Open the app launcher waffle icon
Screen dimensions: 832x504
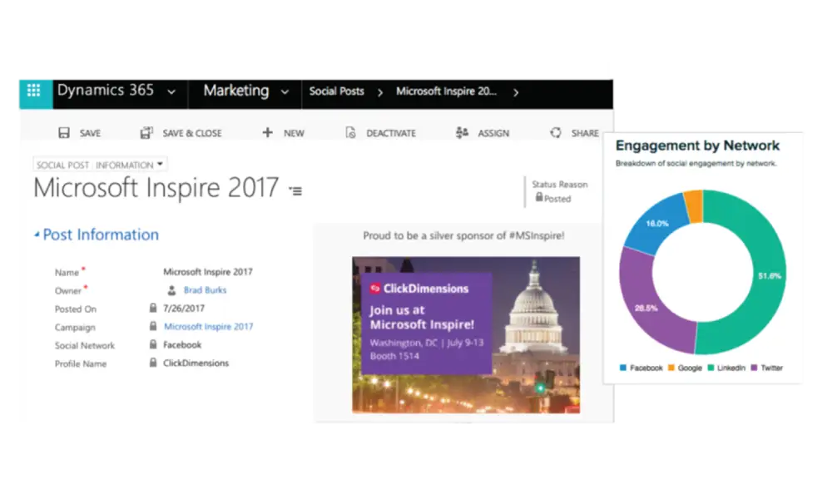coord(34,91)
